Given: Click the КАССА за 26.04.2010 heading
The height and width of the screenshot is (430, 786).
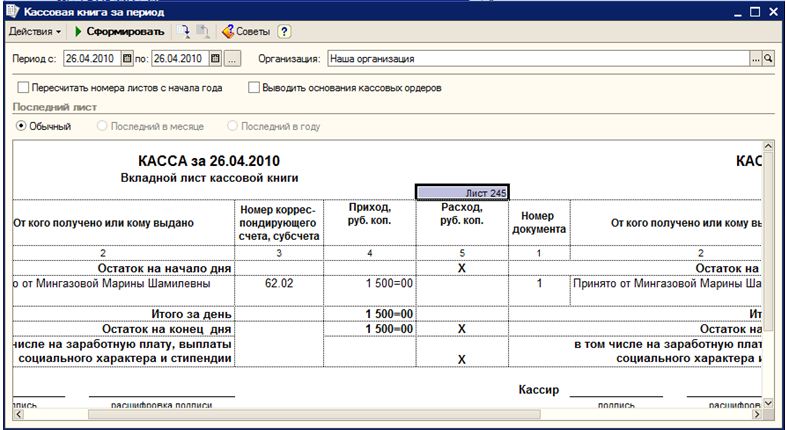Looking at the screenshot, I should tap(209, 161).
